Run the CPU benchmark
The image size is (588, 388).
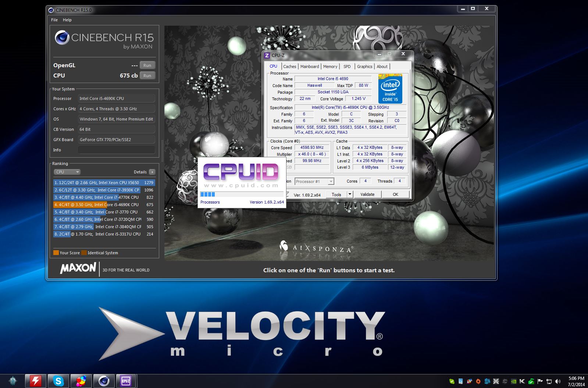tap(147, 76)
